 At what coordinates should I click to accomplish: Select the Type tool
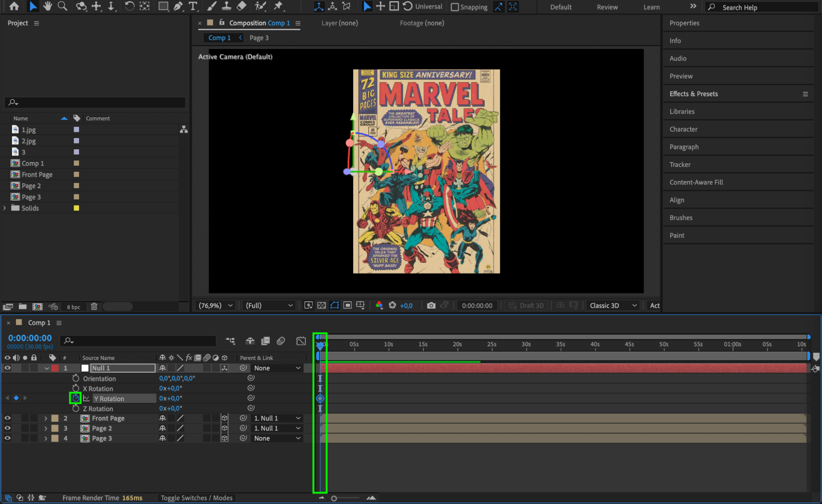[192, 6]
